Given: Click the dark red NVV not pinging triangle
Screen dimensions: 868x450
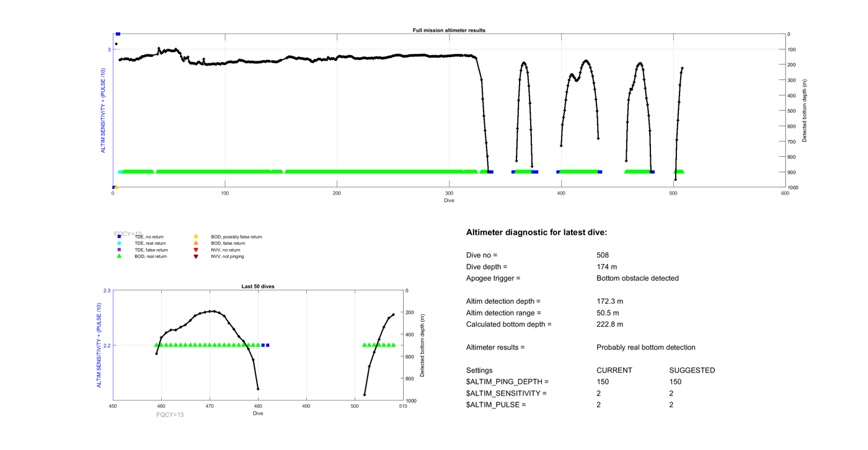Looking at the screenshot, I should (x=196, y=257).
